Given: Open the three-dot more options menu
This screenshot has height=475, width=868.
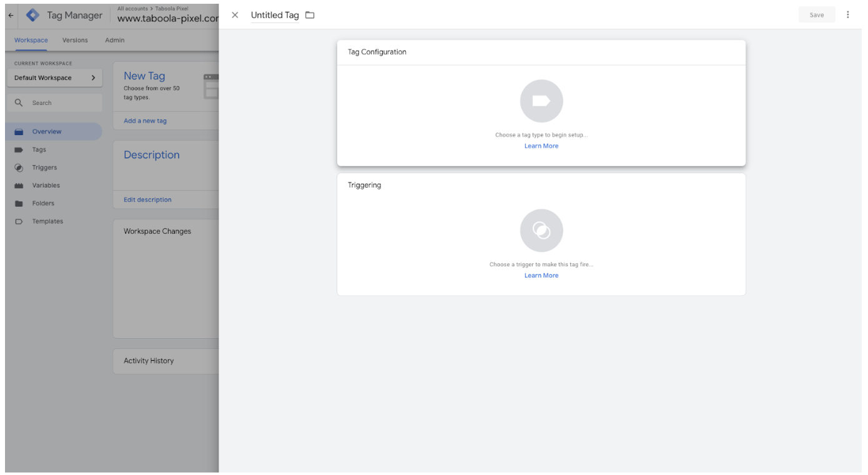Looking at the screenshot, I should pyautogui.click(x=847, y=14).
